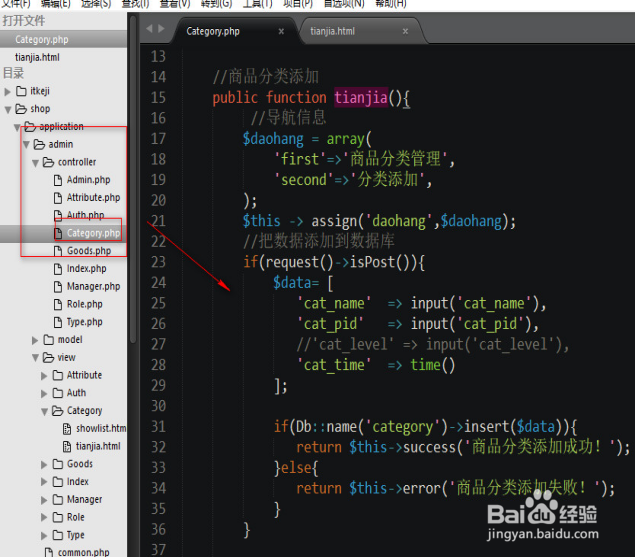Viewport: 635px width, 557px height.
Task: Switch to the tianjia.html editor tab
Action: tap(332, 31)
